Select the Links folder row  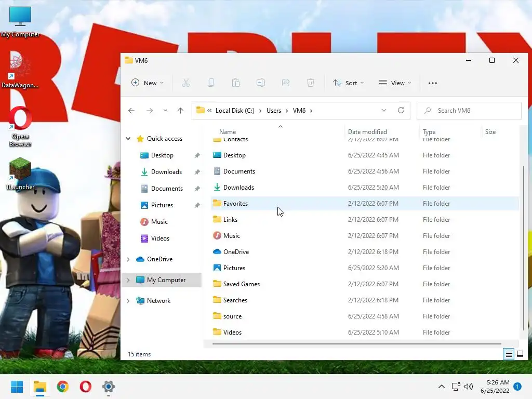pyautogui.click(x=365, y=220)
